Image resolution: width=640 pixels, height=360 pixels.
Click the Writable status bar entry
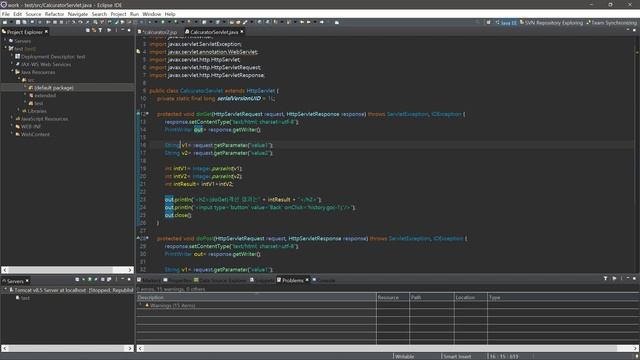coord(404,356)
